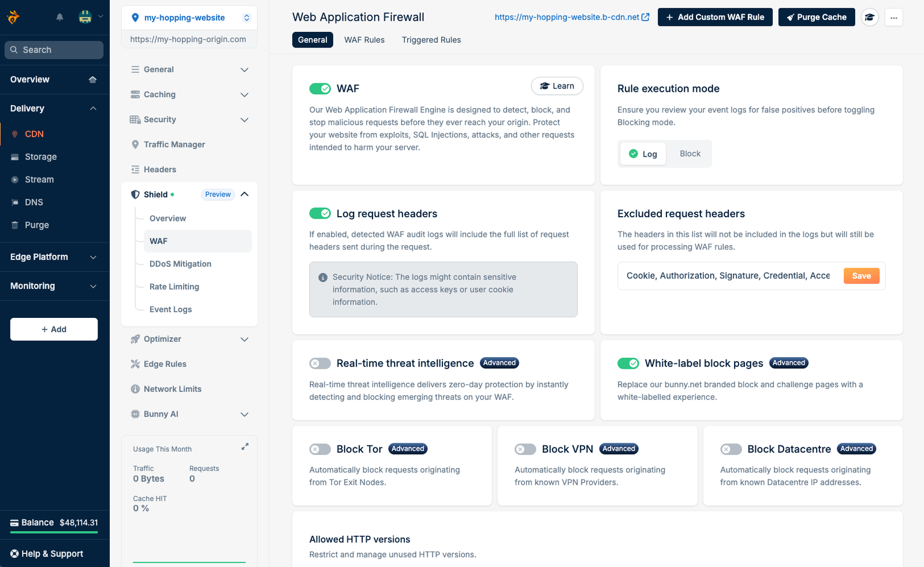Screen dimensions: 924x567
Task: Click the excluded request headers input field
Action: 728,276
